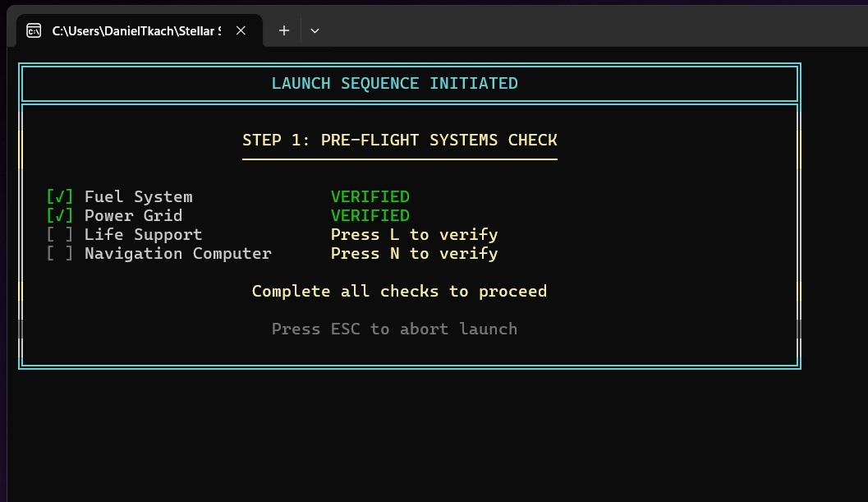
Task: Open the DanielTkach Stellar tab title
Action: tap(135, 30)
